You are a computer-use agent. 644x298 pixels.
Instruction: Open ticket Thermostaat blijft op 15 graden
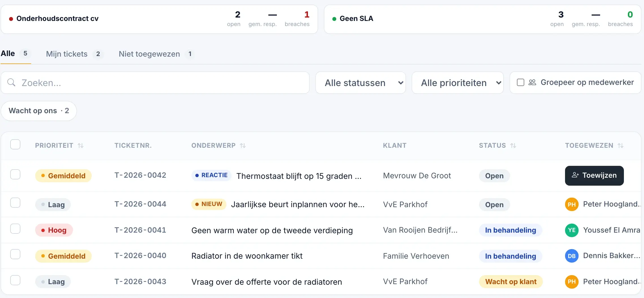[299, 176]
